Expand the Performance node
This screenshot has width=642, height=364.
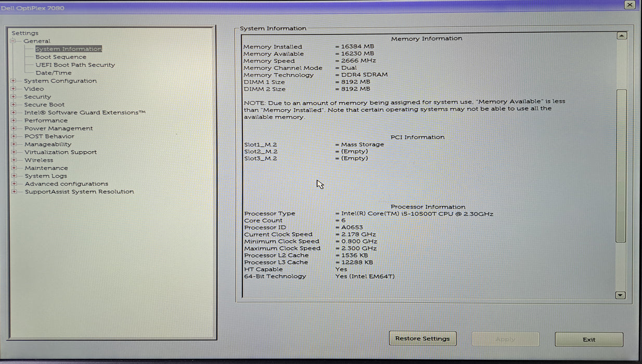point(14,121)
